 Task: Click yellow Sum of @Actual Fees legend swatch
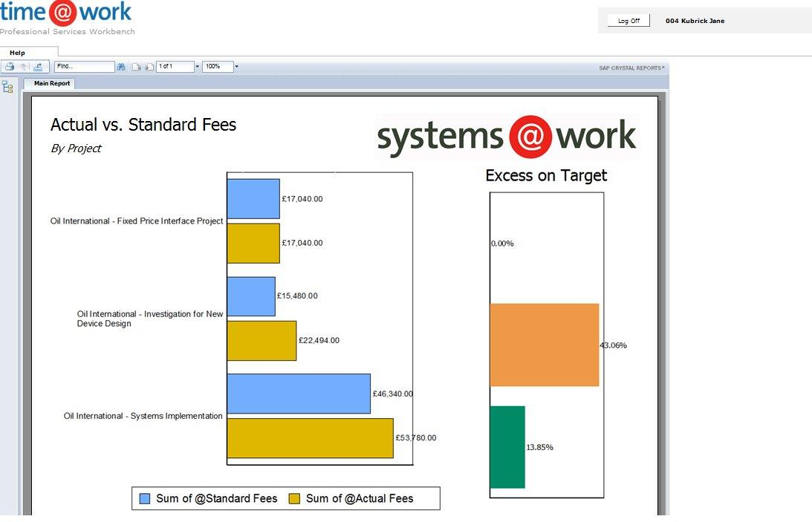point(294,499)
